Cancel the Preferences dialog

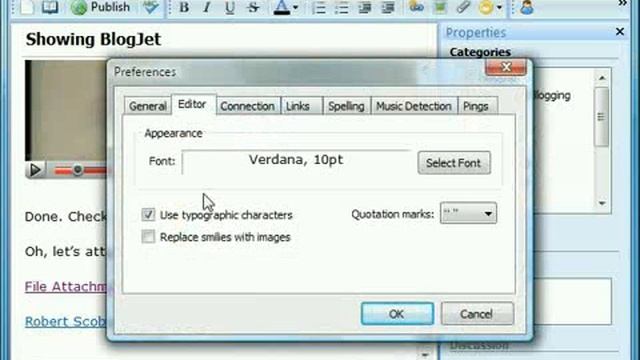click(477, 314)
